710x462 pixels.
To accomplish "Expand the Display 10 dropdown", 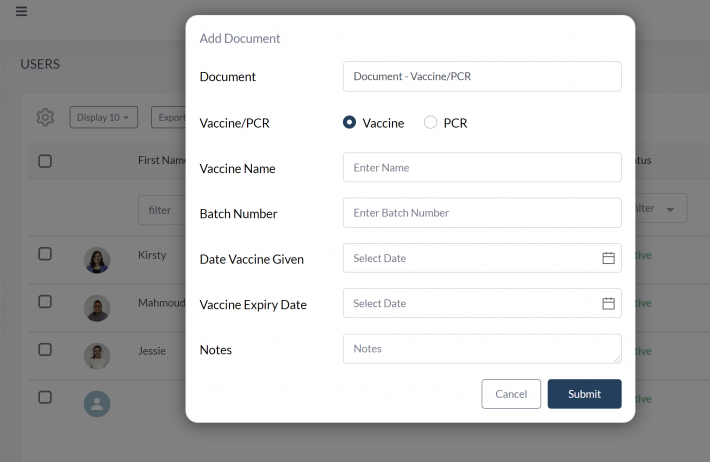I will pyautogui.click(x=104, y=117).
